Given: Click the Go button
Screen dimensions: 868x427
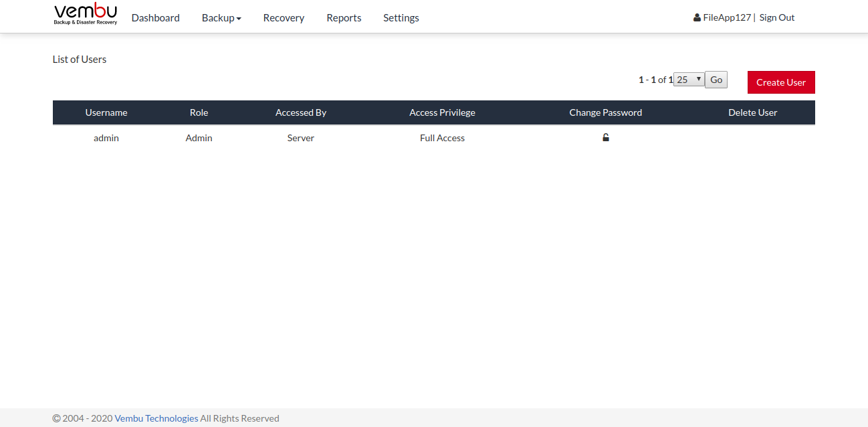Looking at the screenshot, I should 716,80.
